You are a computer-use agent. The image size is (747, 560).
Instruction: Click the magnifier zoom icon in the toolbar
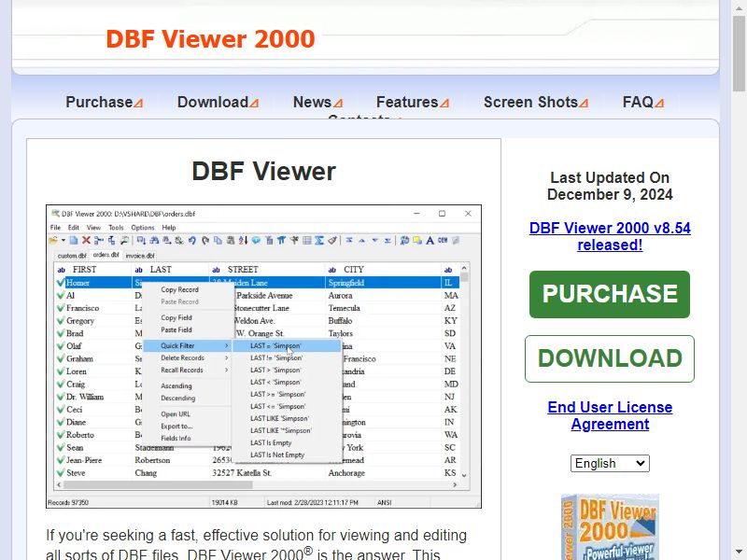[x=124, y=241]
